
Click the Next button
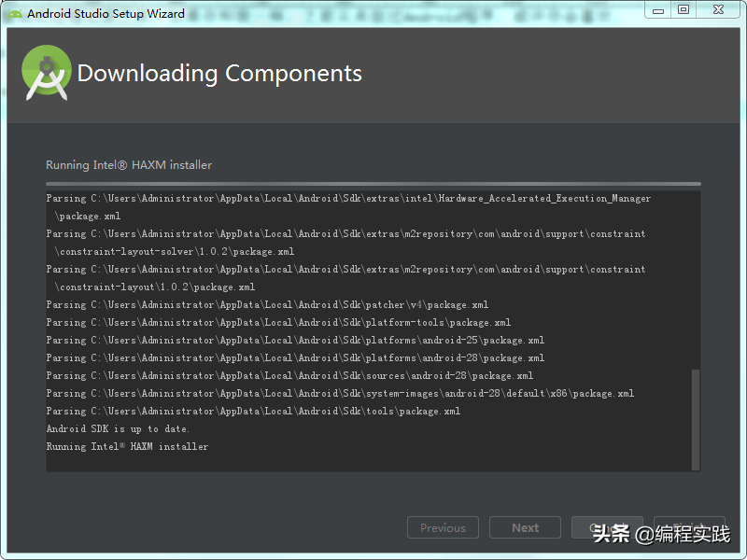525,527
